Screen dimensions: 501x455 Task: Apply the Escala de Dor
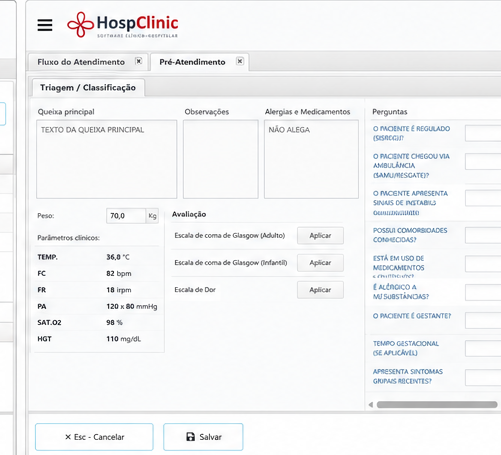pyautogui.click(x=320, y=290)
